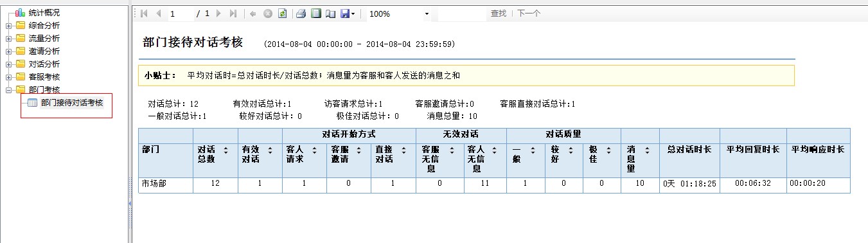Click the find text input field
Viewport: 868px width, 243px height.
(462, 14)
